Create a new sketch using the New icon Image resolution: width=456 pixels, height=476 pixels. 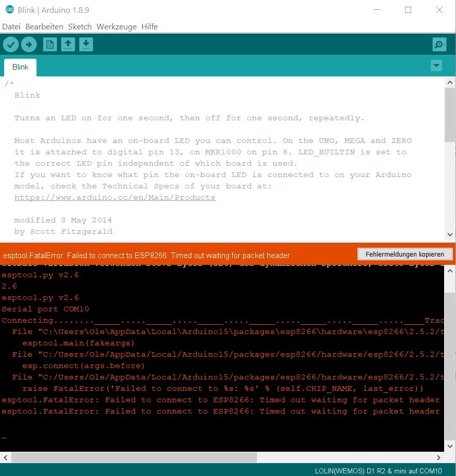(x=50, y=44)
